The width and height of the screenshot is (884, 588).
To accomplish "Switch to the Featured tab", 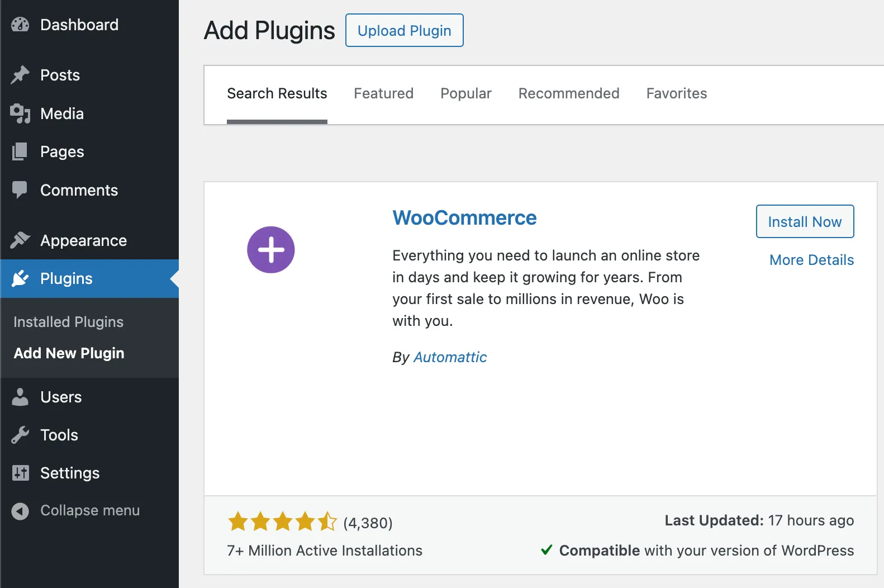I will pyautogui.click(x=383, y=93).
